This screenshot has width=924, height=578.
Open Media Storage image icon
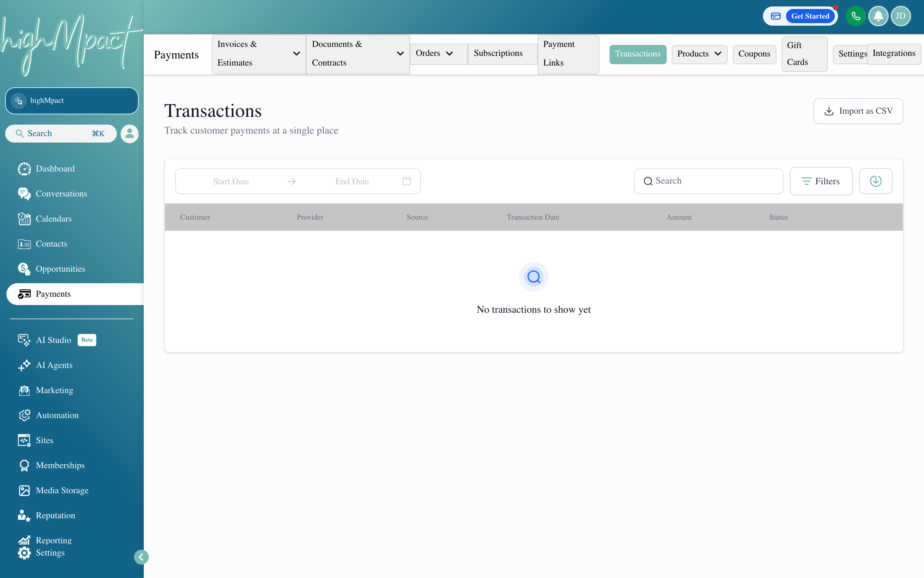[x=24, y=490]
